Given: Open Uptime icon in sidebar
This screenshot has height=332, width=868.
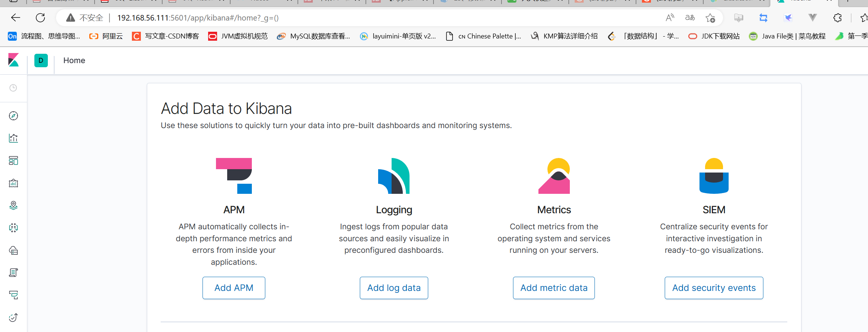Looking at the screenshot, I should click(13, 317).
